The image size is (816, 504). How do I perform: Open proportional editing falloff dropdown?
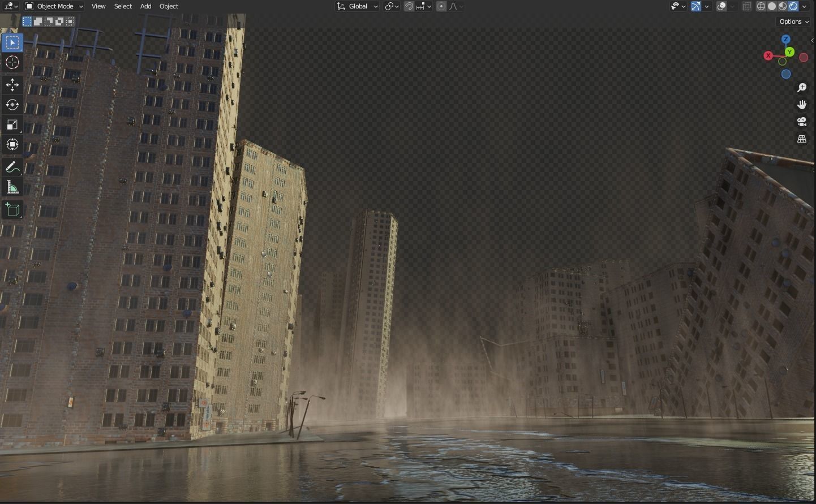coord(456,6)
